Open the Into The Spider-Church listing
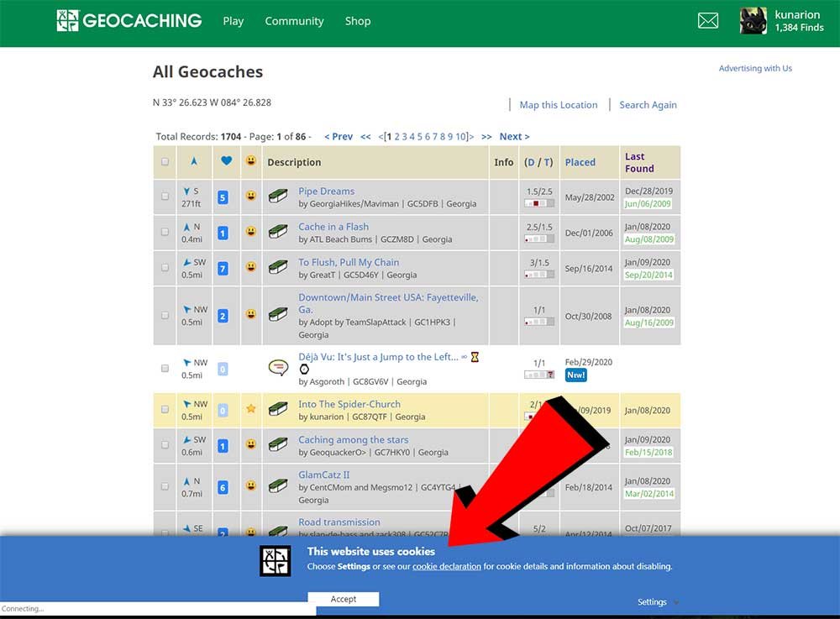Viewport: 840px width, 619px height. click(349, 404)
